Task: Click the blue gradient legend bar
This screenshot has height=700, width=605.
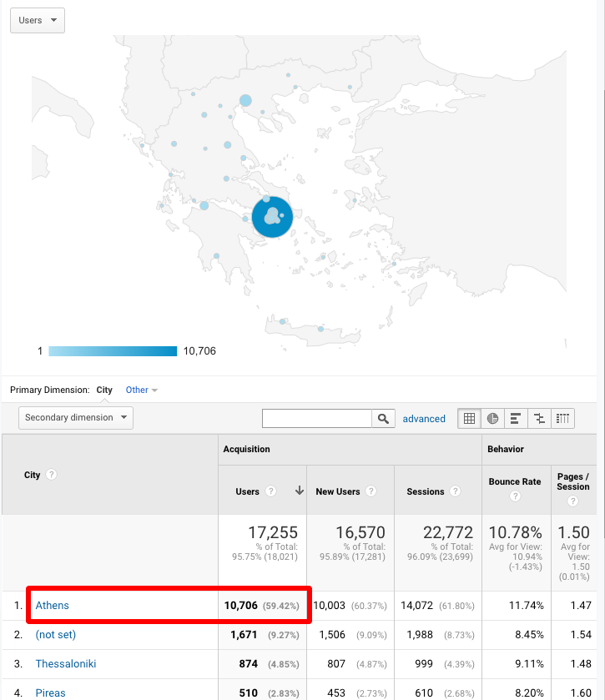Action: coord(113,351)
